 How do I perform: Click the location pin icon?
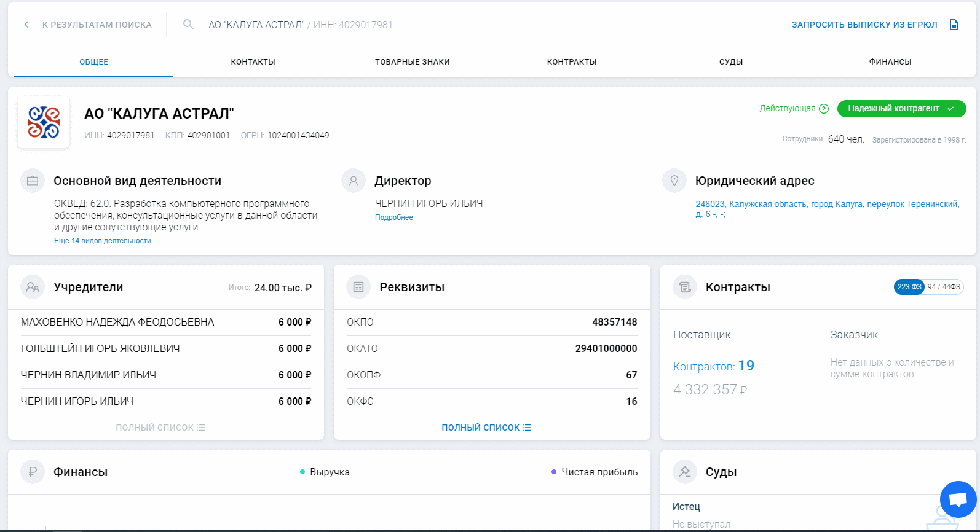(x=674, y=181)
